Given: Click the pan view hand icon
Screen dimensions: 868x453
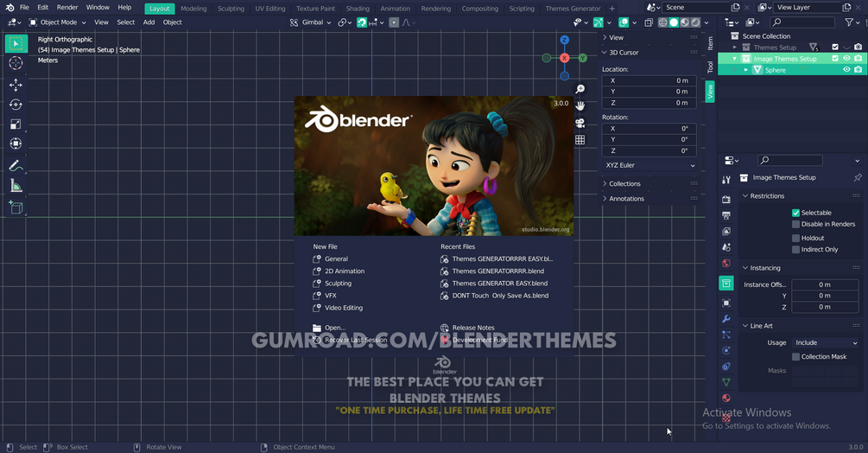Looking at the screenshot, I should (580, 105).
